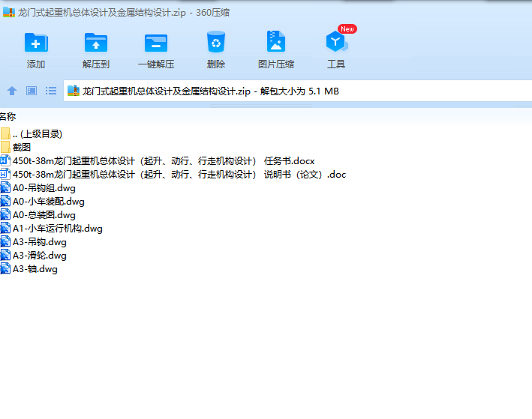
Task: Click the A0-总装图.dwg file icon
Action: click(x=5, y=215)
